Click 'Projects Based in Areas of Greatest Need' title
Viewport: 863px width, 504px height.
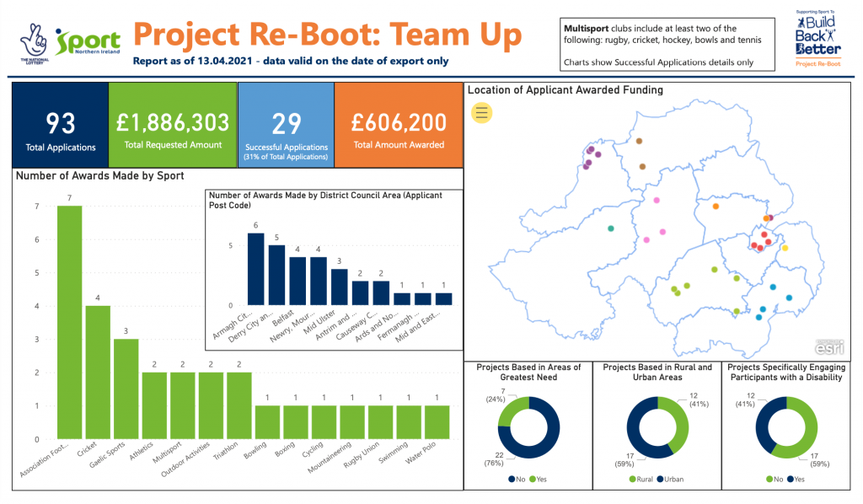click(528, 372)
